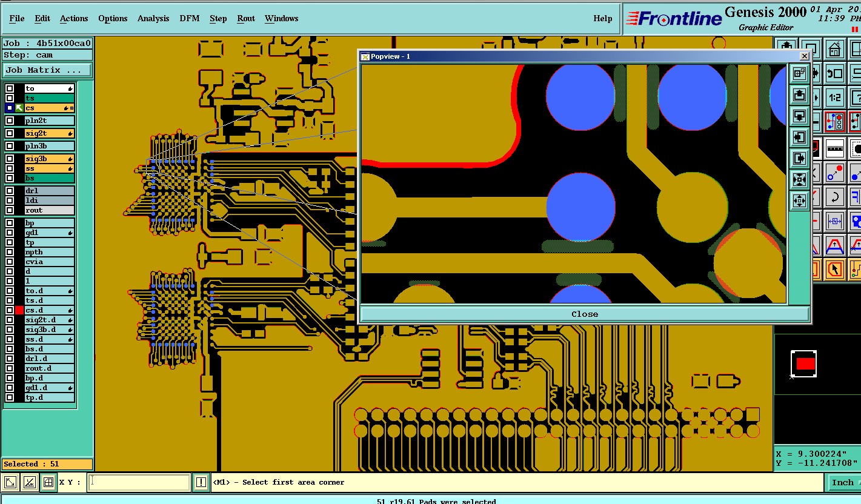
Task: Select the pln3b layer name
Action: pyautogui.click(x=49, y=146)
